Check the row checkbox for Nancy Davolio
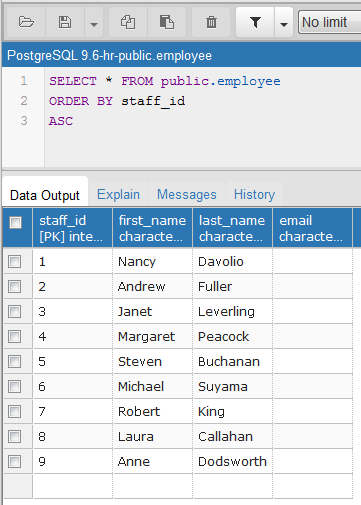Viewport: 361px width, 505px height. (x=15, y=261)
